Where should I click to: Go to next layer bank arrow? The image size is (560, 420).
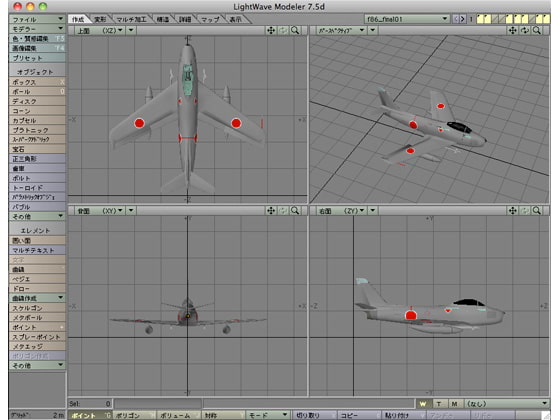pyautogui.click(x=462, y=19)
